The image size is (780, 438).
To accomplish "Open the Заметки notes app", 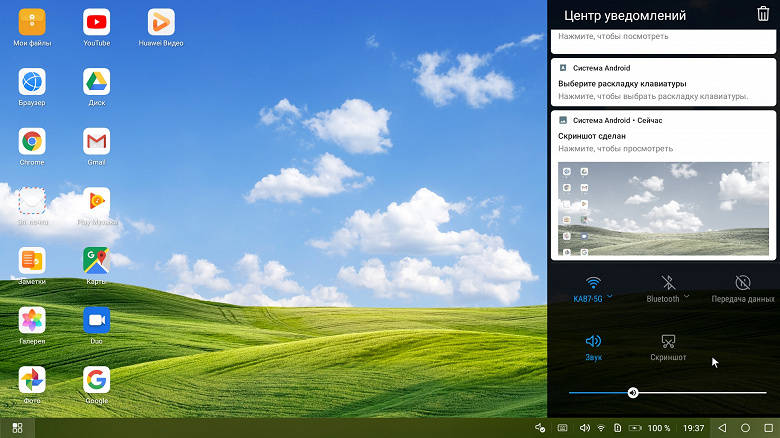I will pos(32,261).
